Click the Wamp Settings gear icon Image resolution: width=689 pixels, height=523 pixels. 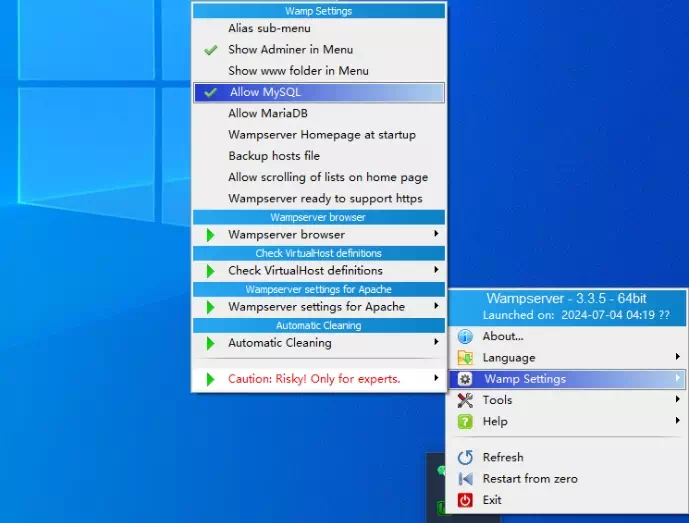coord(465,379)
